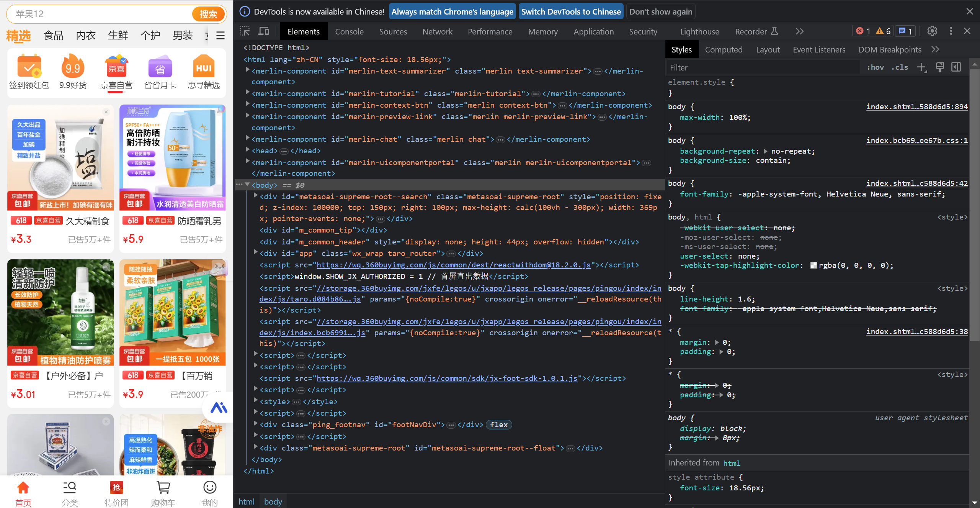The width and height of the screenshot is (980, 508).
Task: Open the reactwithdom@18.2.0.js script link
Action: pos(454,265)
